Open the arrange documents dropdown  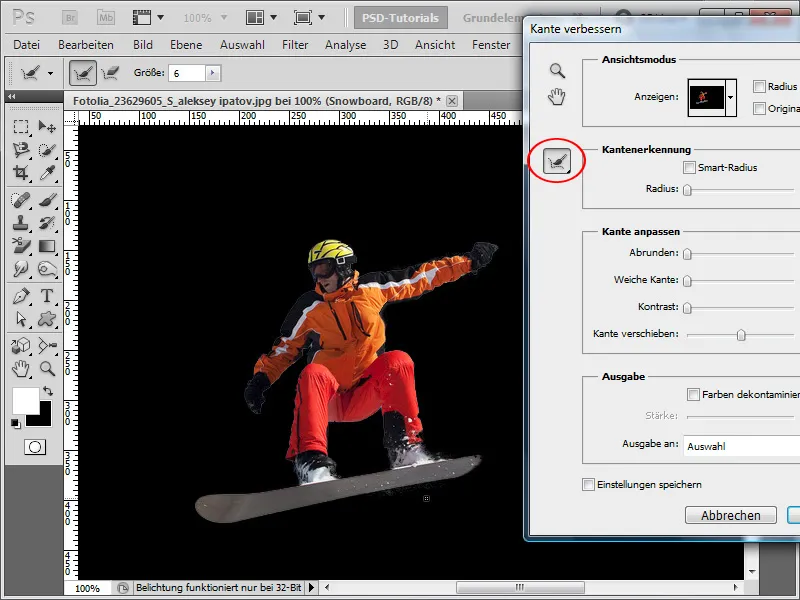click(273, 18)
